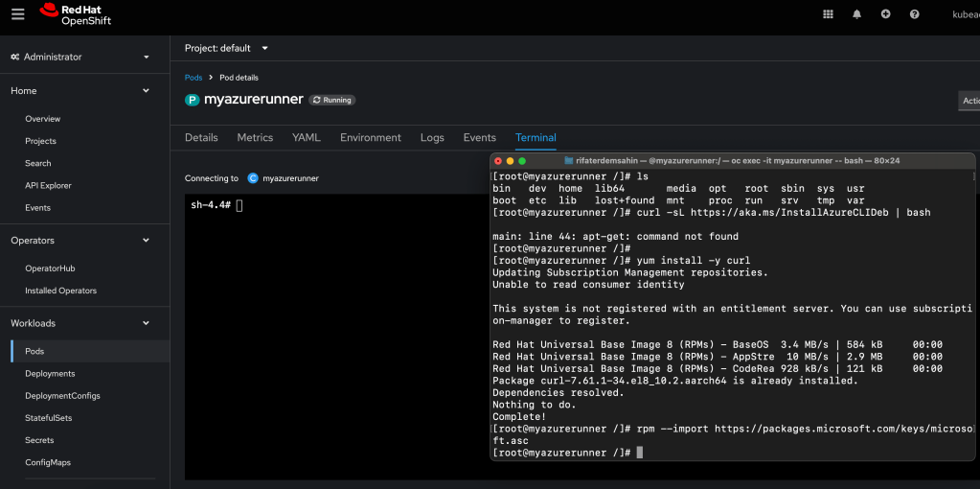This screenshot has width=980, height=489.
Task: Open ConfigMaps in the sidebar
Action: pyautogui.click(x=48, y=463)
